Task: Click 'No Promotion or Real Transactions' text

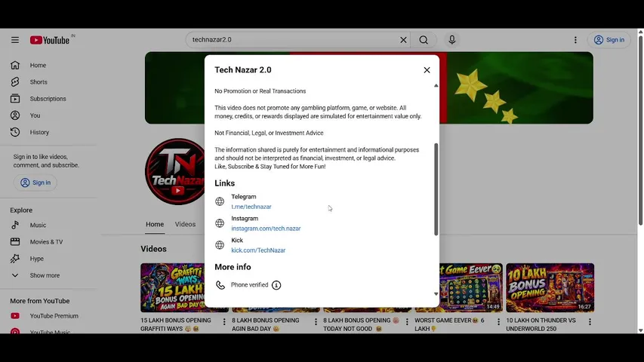Action: 260,91
